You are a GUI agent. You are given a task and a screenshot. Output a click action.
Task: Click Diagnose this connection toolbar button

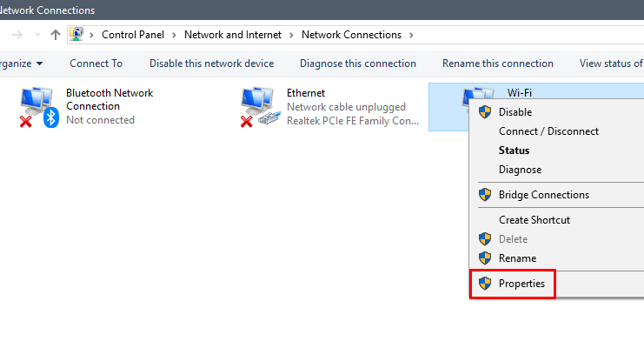click(x=358, y=64)
